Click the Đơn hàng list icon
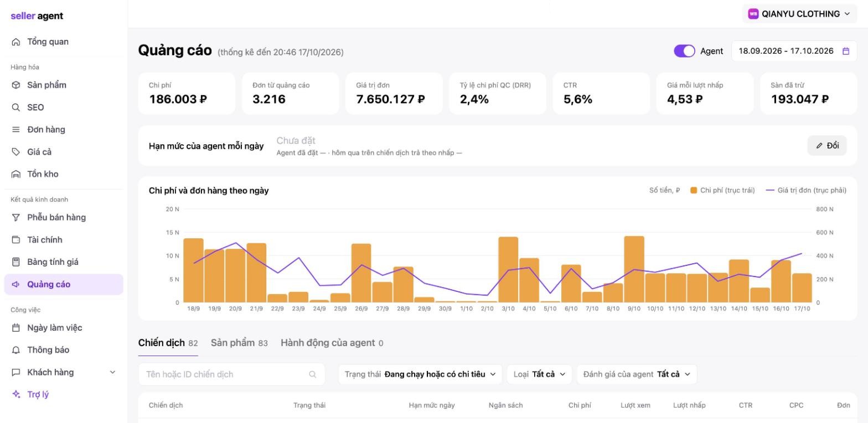The image size is (868, 423). point(16,129)
